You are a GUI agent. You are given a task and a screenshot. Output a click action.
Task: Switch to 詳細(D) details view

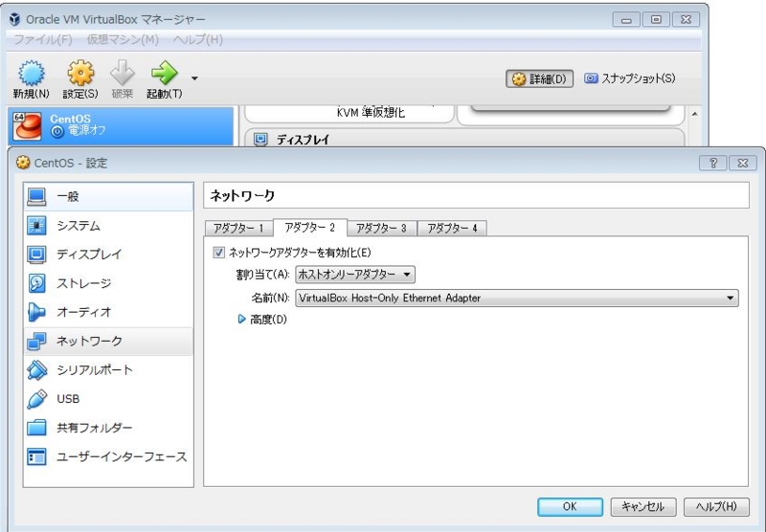[539, 78]
